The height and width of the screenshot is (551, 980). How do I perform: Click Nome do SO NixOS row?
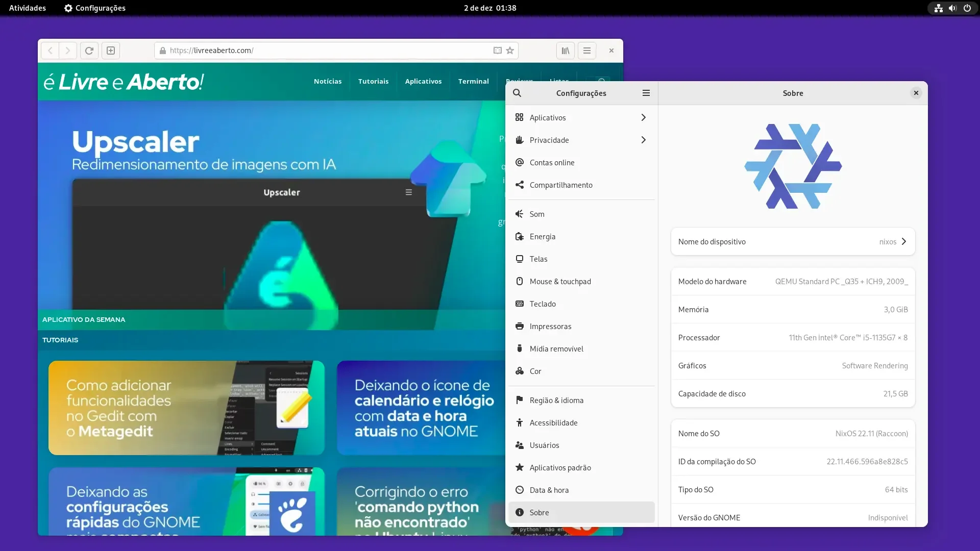(x=793, y=434)
